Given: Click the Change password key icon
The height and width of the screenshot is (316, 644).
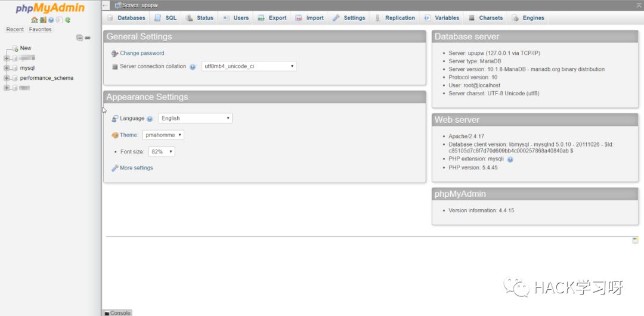Looking at the screenshot, I should pos(115,54).
